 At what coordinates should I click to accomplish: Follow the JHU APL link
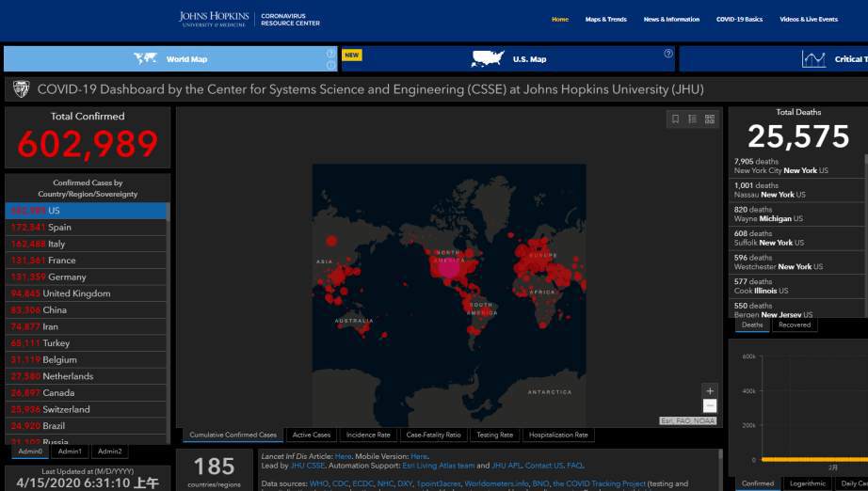[506, 466]
